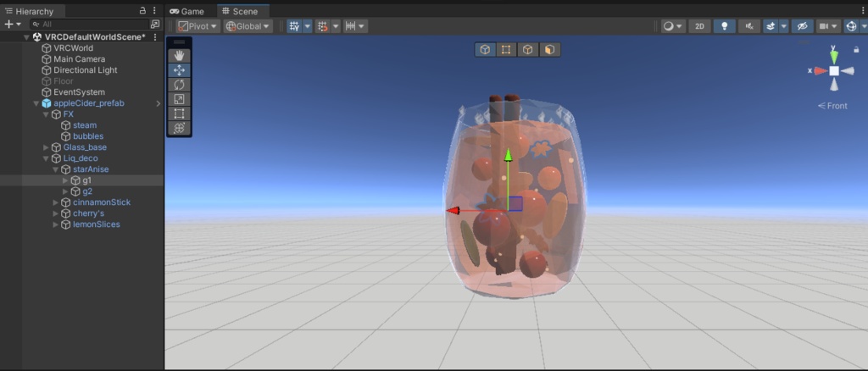This screenshot has width=868, height=371.
Task: Select the combined Transform tool
Action: click(x=180, y=128)
